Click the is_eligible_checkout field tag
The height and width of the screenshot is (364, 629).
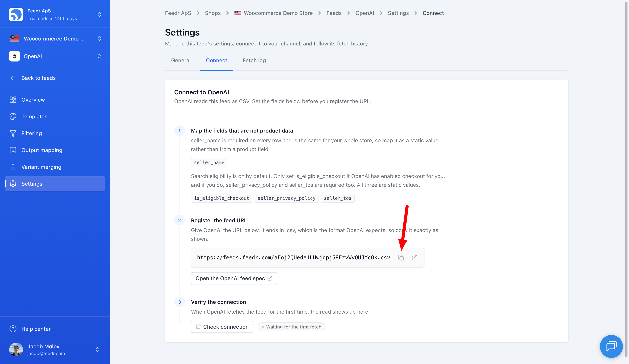coord(221,198)
